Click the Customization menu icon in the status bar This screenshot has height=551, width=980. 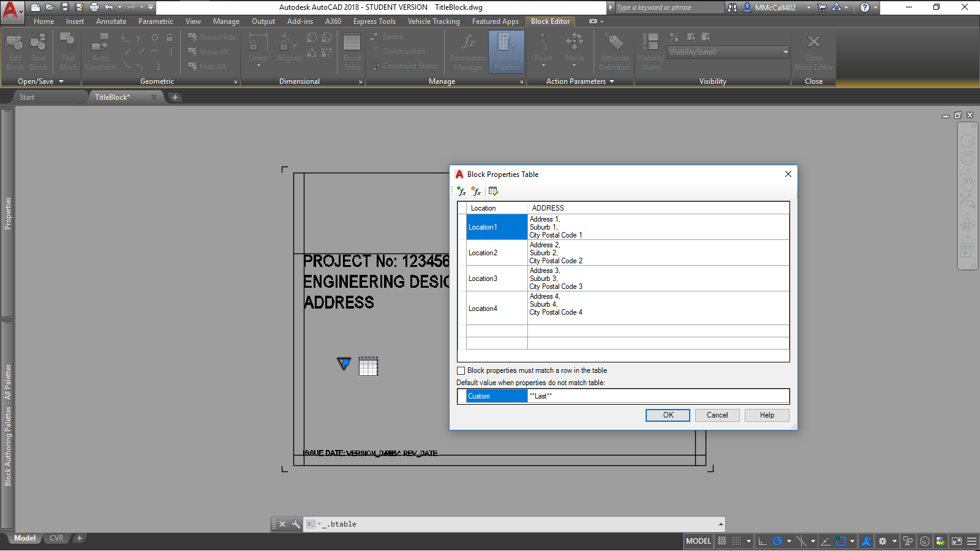971,541
